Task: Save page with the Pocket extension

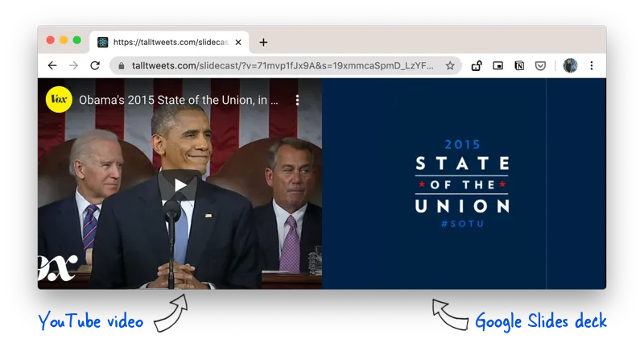Action: (x=540, y=66)
